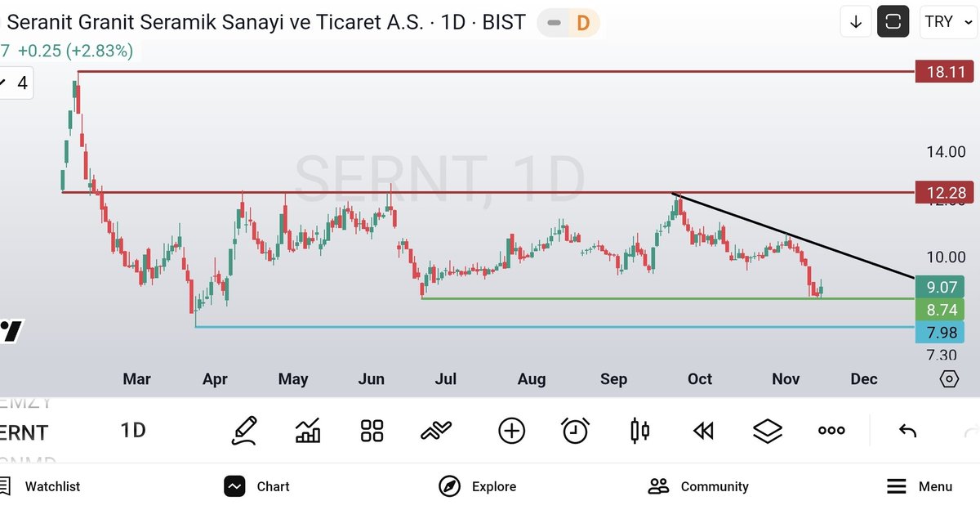Open the Explore tab
The width and height of the screenshot is (980, 510).
point(477,486)
